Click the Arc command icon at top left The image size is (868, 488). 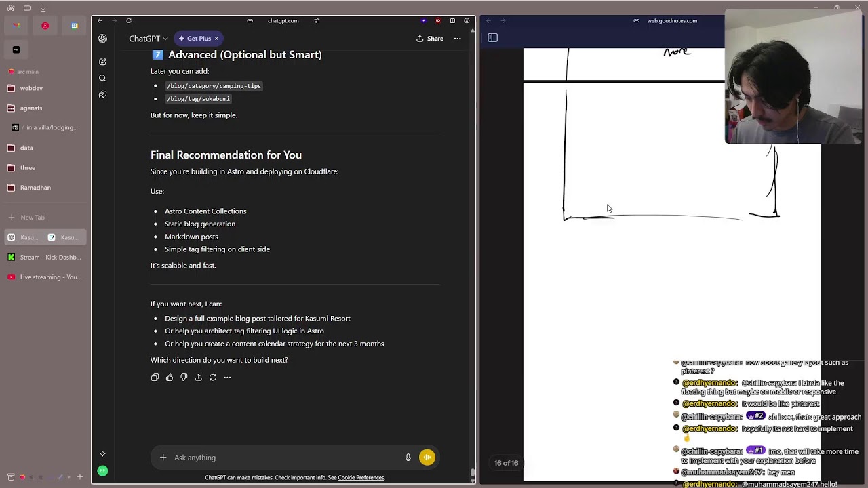tap(11, 8)
